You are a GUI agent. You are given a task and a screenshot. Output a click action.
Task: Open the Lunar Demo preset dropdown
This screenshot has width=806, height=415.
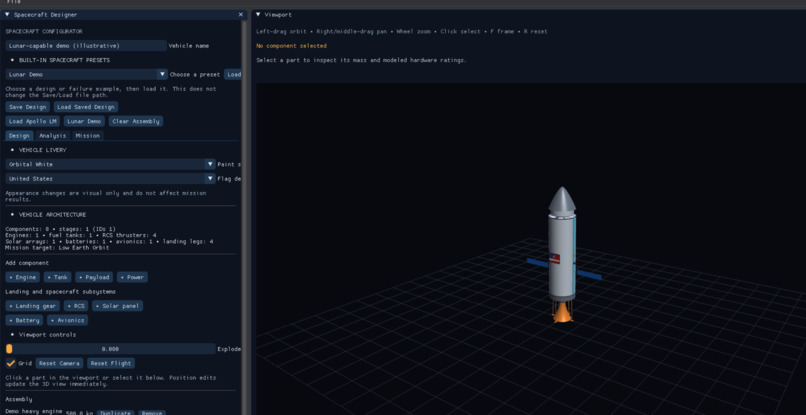tap(86, 75)
